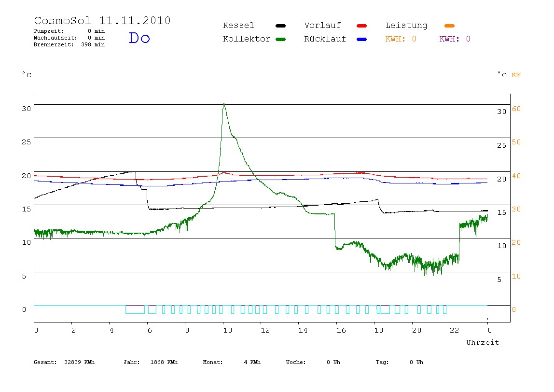Click the orange "40" on the KW scale
This screenshot has width=554, height=392.
pos(516,176)
